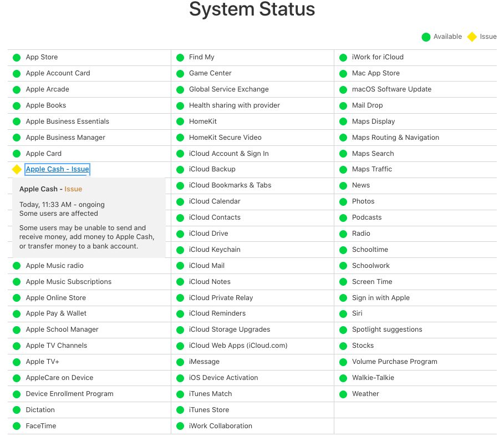Click the green status dot beside iMessage
This screenshot has height=436, width=504.
pos(180,362)
